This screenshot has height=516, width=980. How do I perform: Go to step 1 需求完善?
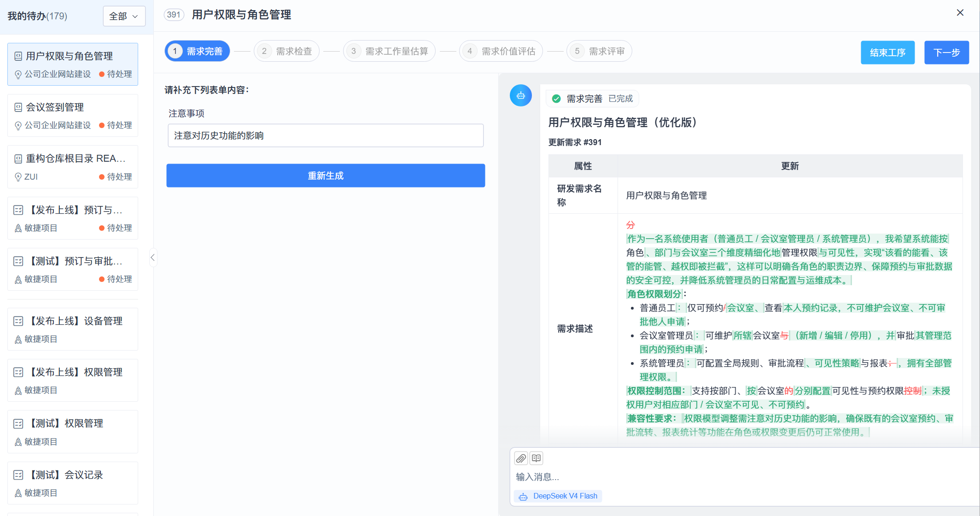tap(197, 51)
